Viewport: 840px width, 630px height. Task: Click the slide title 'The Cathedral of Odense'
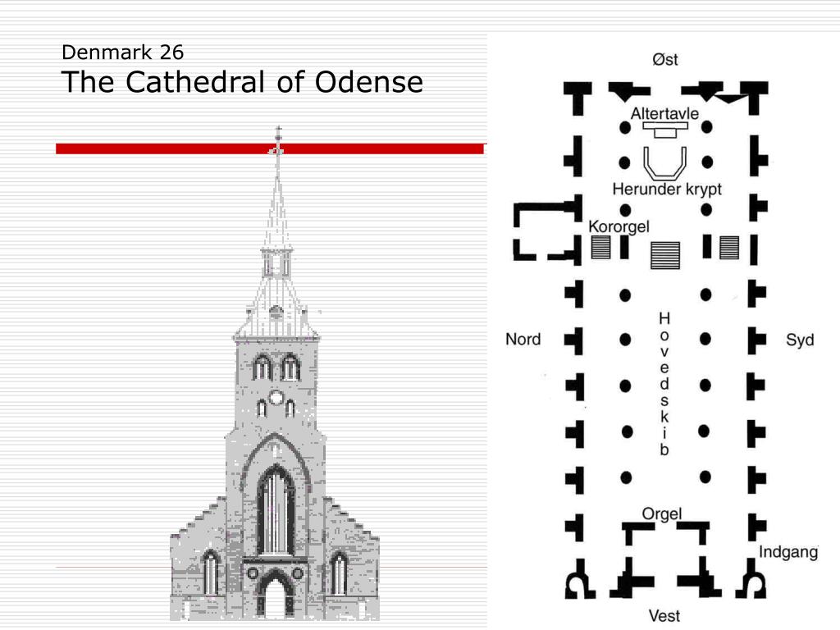click(x=242, y=82)
